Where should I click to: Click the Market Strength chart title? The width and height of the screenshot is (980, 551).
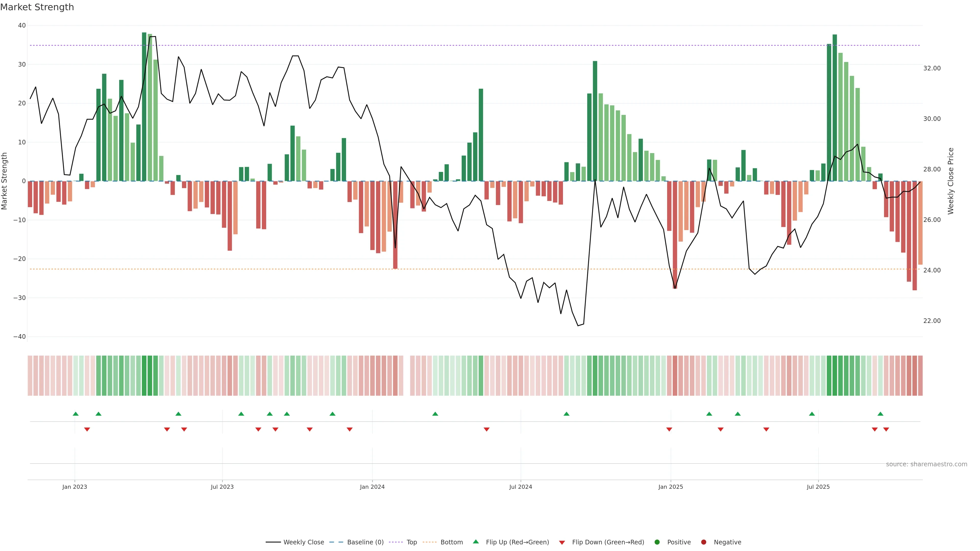[x=37, y=7]
